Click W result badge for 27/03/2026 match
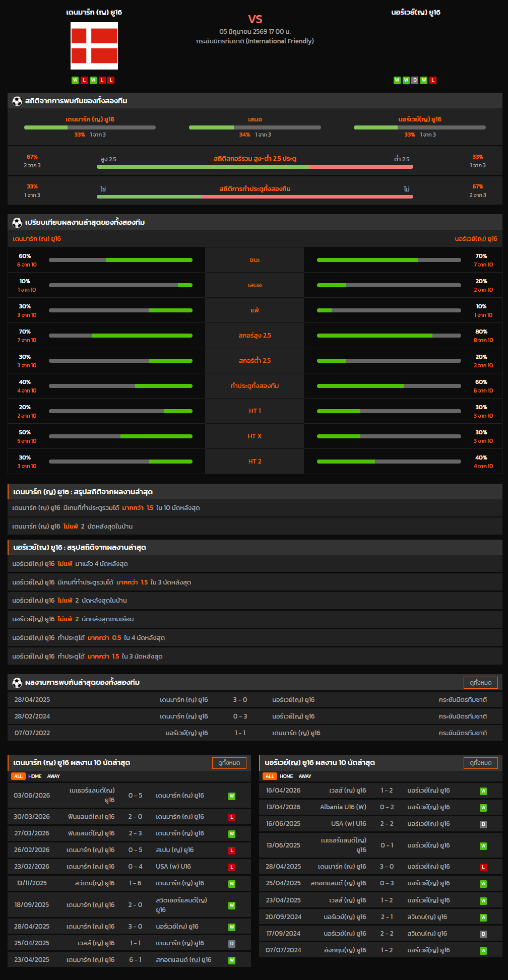 pyautogui.click(x=232, y=834)
